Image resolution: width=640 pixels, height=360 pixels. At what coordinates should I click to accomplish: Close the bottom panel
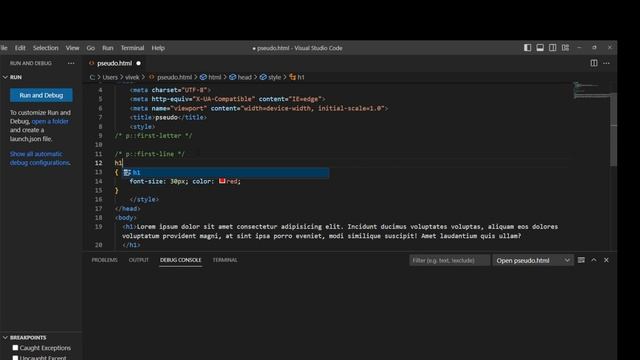point(606,260)
